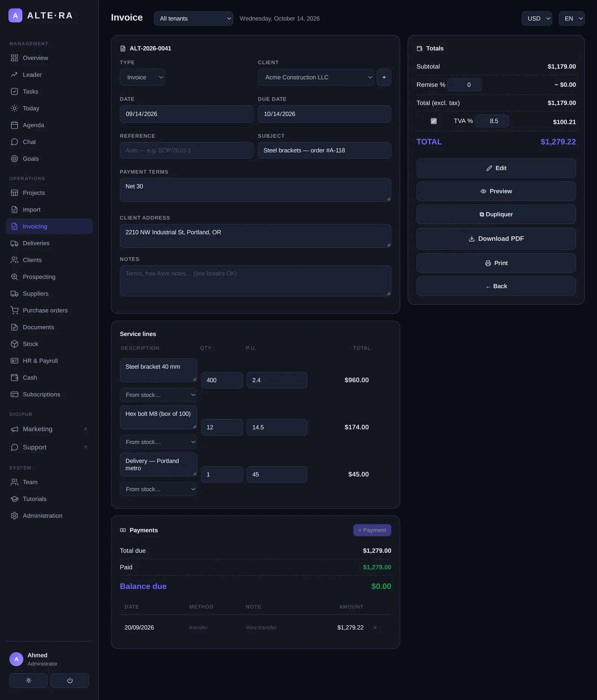The height and width of the screenshot is (700, 597).
Task: Open the All tenants dropdown
Action: [x=193, y=19]
